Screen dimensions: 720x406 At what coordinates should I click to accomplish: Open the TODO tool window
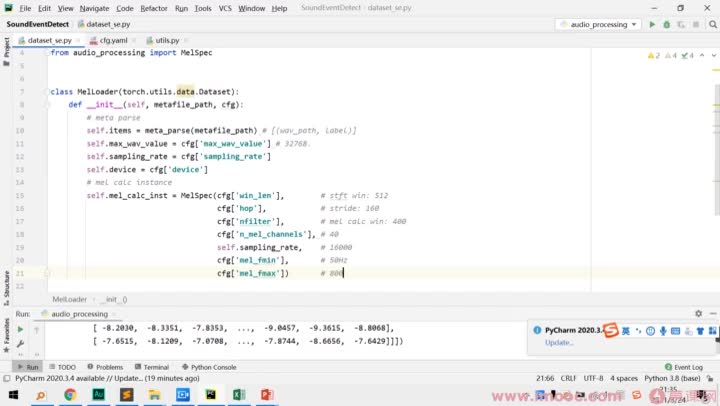click(62, 367)
